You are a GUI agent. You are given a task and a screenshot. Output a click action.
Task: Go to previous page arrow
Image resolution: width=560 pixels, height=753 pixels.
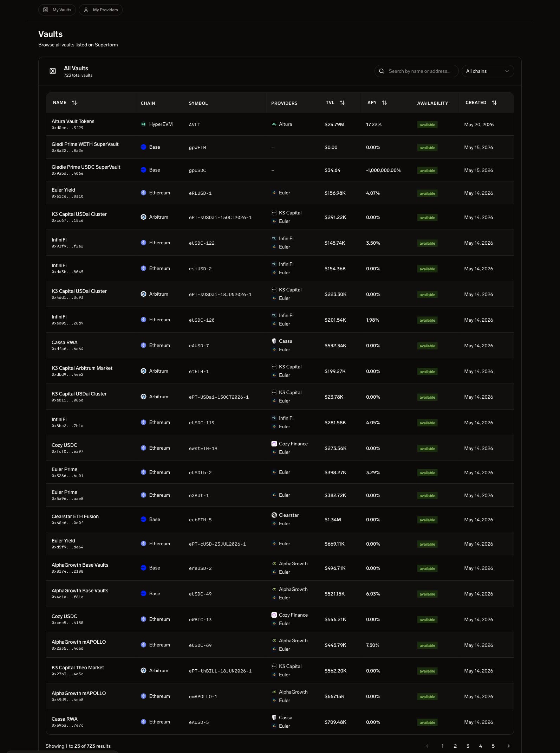click(427, 746)
